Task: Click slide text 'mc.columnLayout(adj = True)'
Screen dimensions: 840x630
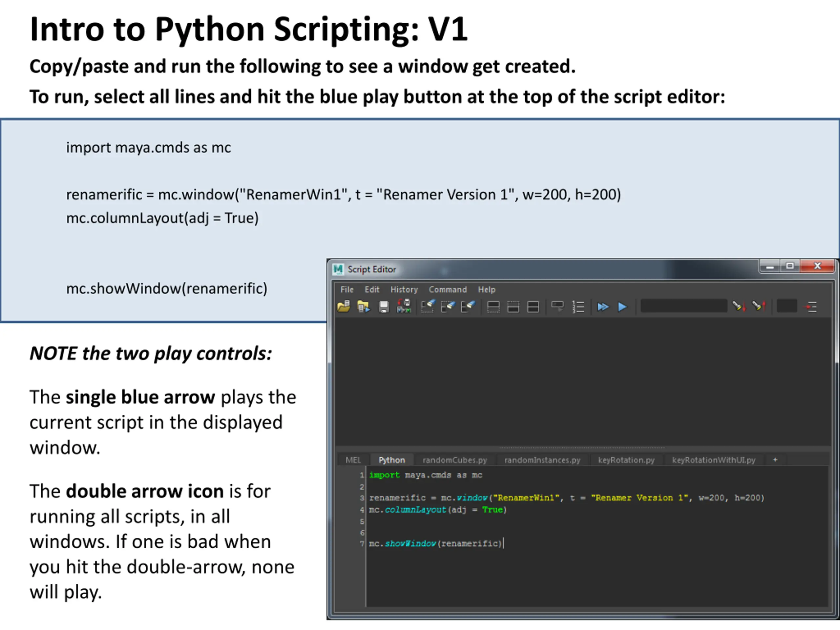Action: 162,218
